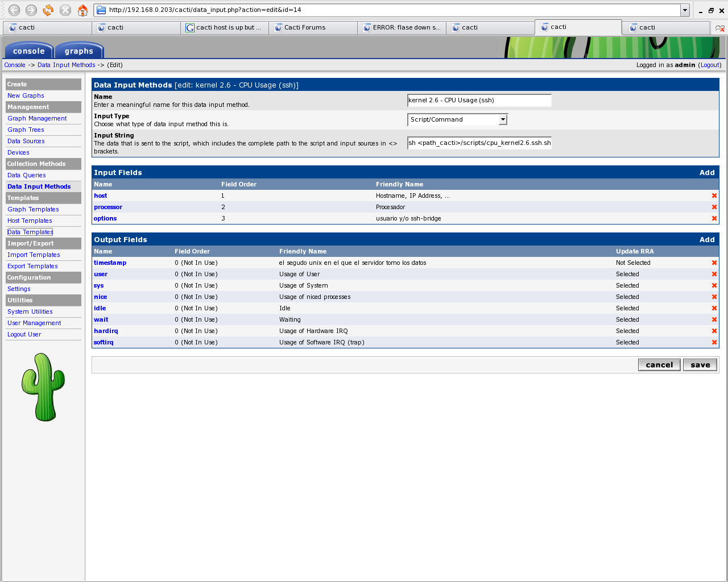Click Add in Output Fields header
This screenshot has width=728, height=582.
(707, 240)
